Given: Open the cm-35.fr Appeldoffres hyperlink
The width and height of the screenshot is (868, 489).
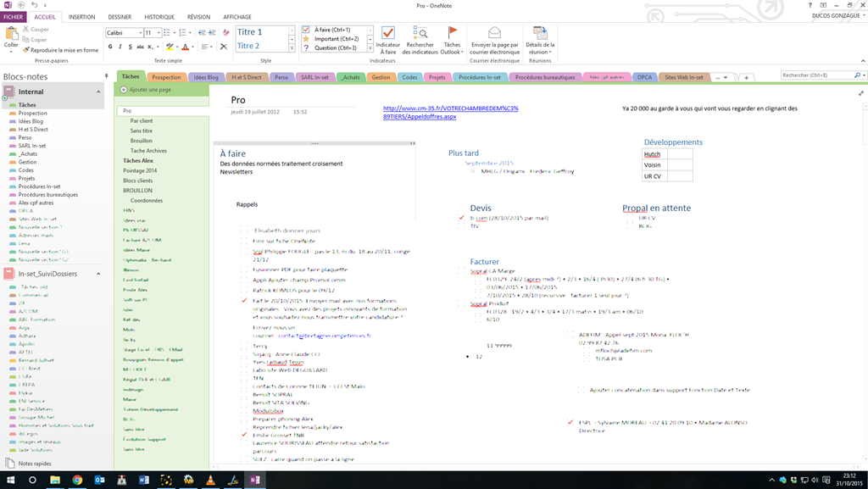Looking at the screenshot, I should point(451,113).
